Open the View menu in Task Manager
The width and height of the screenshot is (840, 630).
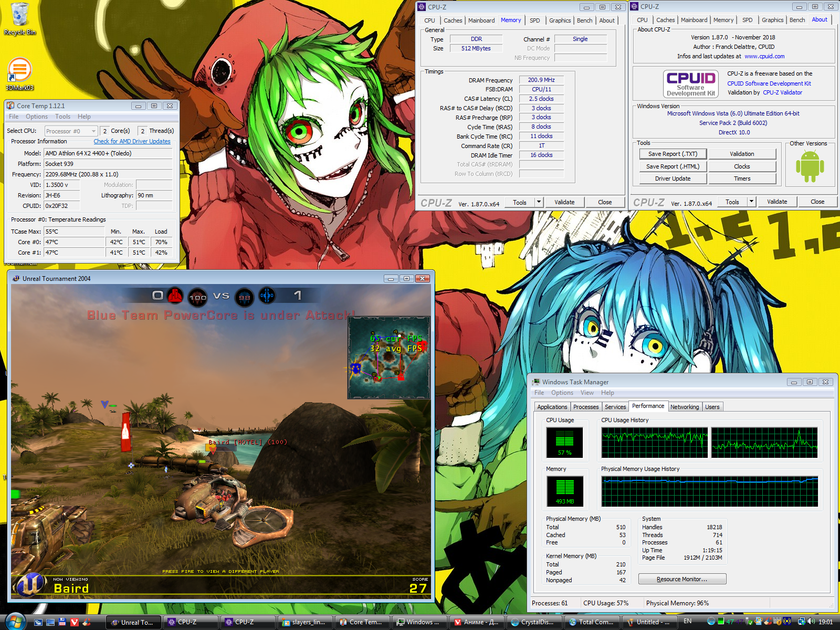click(587, 393)
